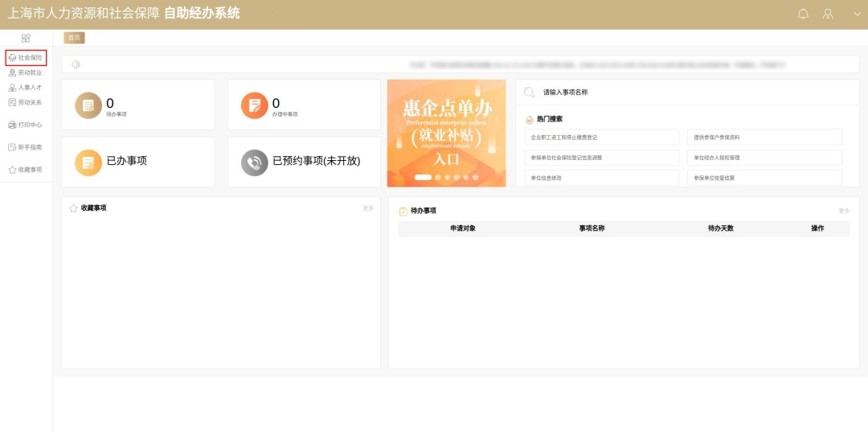Open 社会保险 in the sidebar
868x432 pixels.
tap(26, 58)
